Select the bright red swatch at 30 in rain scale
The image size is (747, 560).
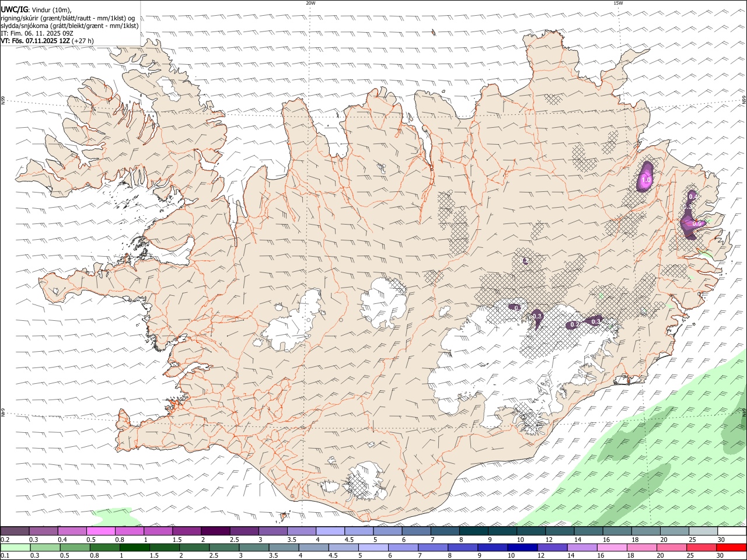[731, 548]
